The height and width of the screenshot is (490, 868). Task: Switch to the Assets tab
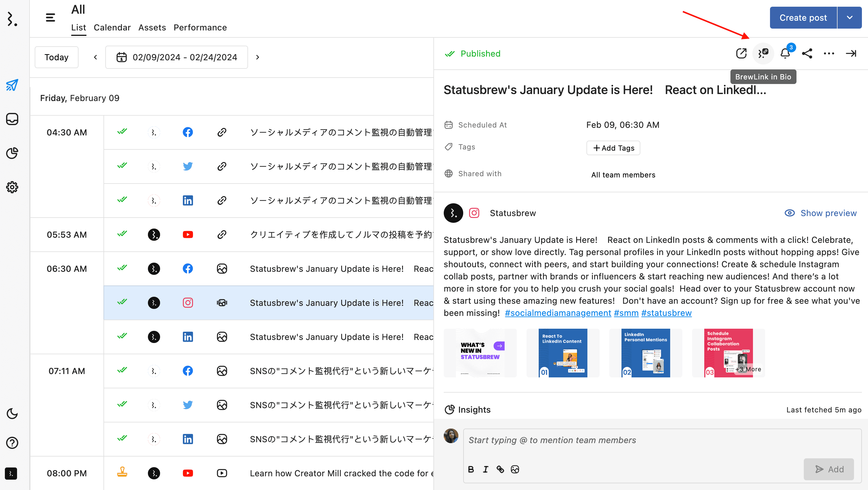point(152,27)
